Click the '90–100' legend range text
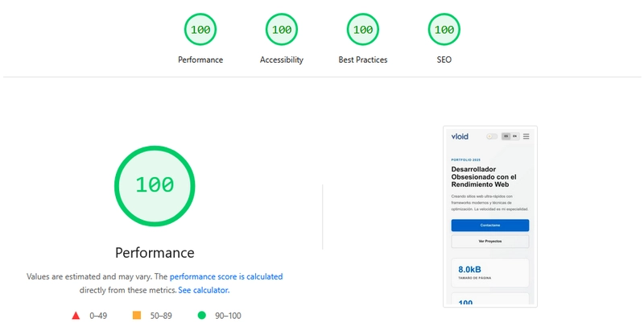Screen dimensions: 644x331 pos(228,316)
